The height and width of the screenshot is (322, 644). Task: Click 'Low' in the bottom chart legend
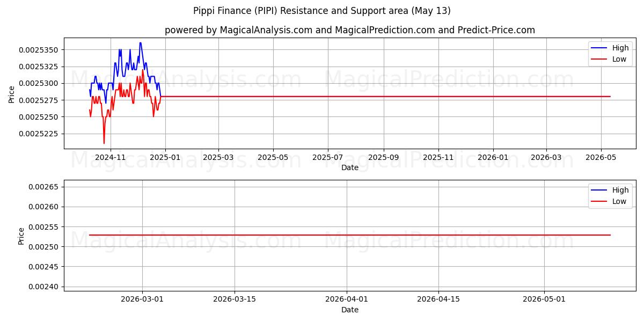tap(619, 201)
